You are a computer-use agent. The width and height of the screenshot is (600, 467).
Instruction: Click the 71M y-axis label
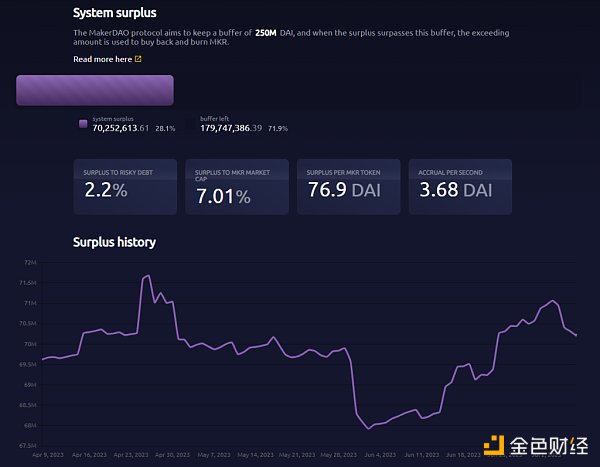point(30,303)
